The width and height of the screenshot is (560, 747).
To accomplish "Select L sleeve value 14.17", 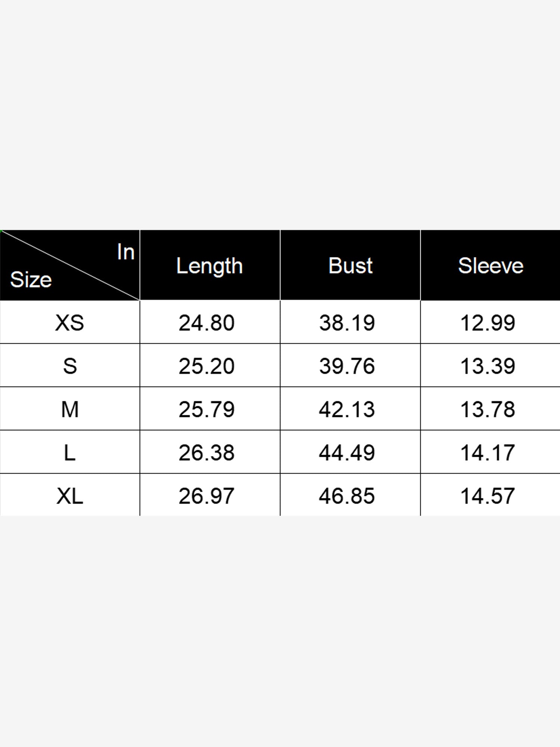I will click(488, 453).
